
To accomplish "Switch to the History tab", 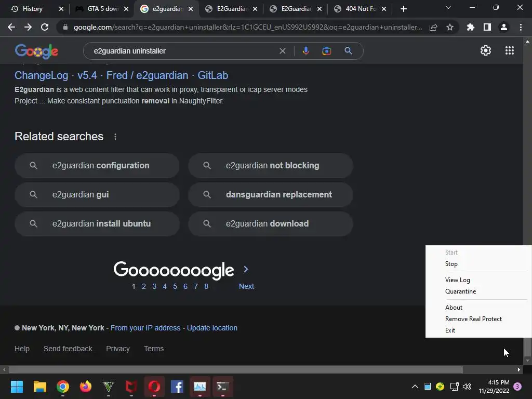I will [33, 9].
